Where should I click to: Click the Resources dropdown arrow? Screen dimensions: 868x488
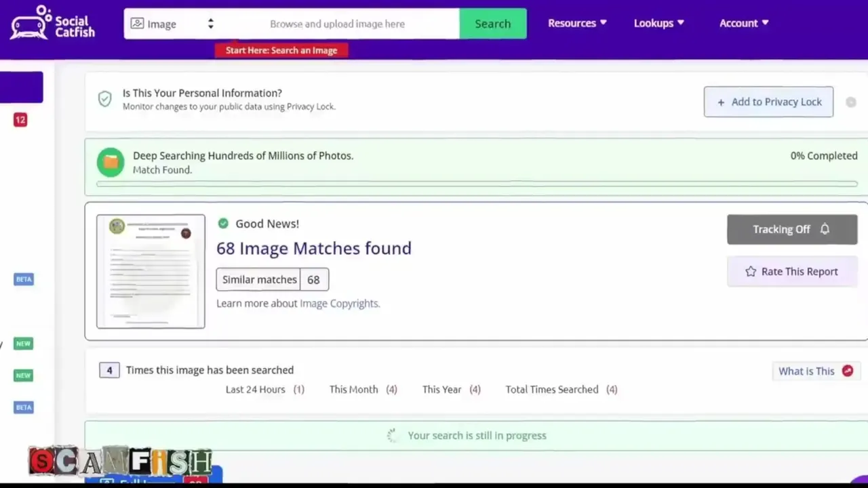click(x=604, y=23)
